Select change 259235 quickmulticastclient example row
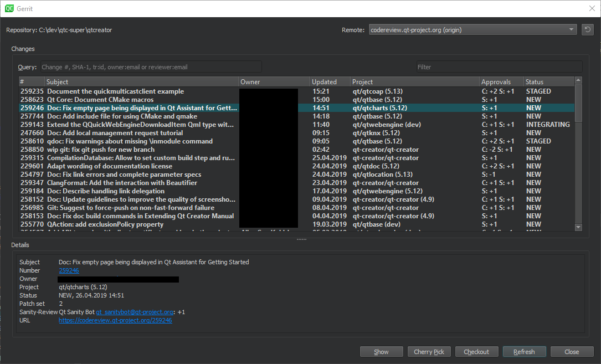The height and width of the screenshot is (364, 601). [115, 91]
